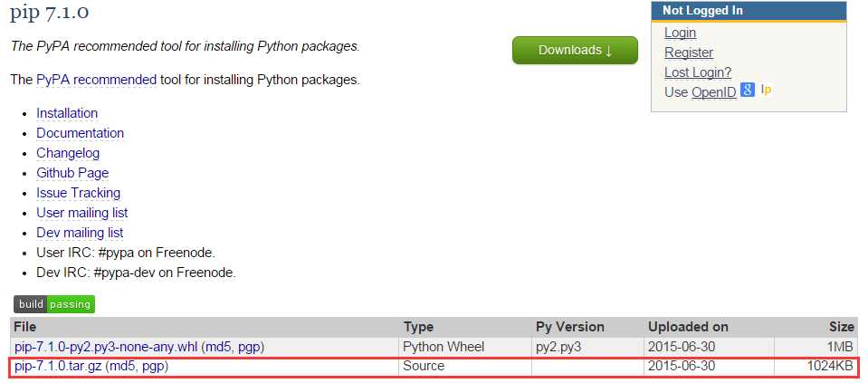Click the Lost Login? link

pyautogui.click(x=698, y=72)
